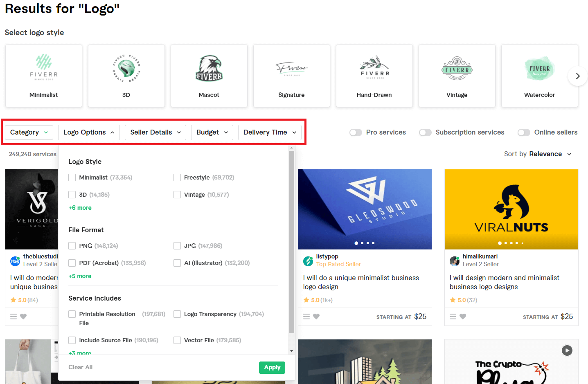This screenshot has width=588, height=384.
Task: Check the JPG file format checkbox
Action: (x=177, y=246)
